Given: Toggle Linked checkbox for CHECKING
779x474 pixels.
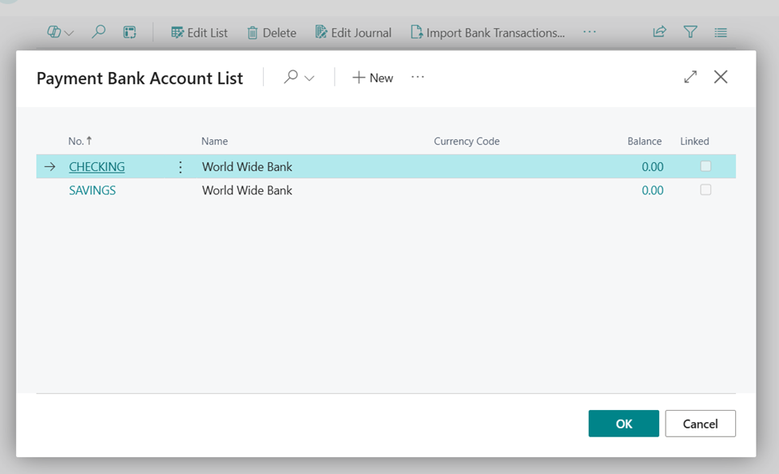Looking at the screenshot, I should tap(705, 166).
